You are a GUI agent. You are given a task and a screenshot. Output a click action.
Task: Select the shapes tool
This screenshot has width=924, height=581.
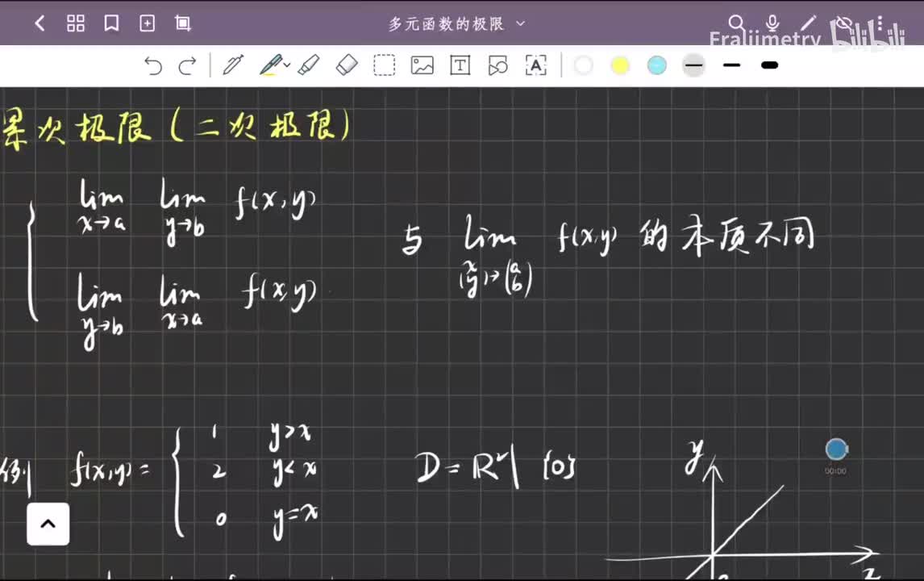[x=498, y=65]
